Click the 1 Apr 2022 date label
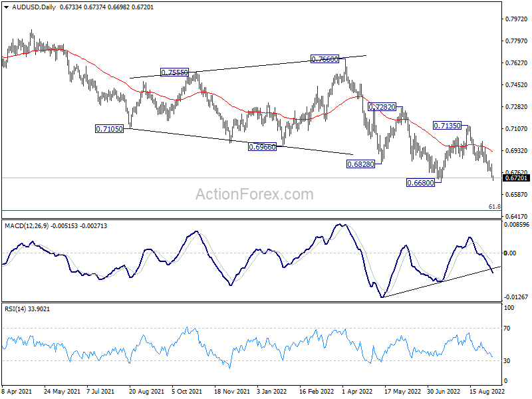This screenshot has width=532, height=399. point(357,392)
